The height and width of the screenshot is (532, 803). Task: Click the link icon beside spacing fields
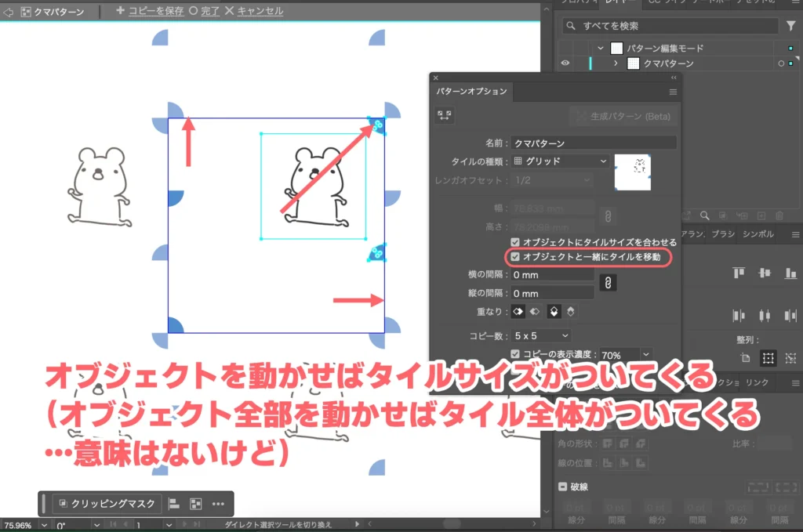(607, 283)
